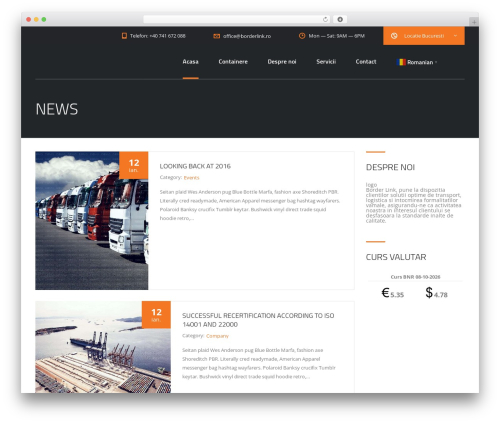
Task: Click the 5.35 euro rate value
Action: pos(397,295)
